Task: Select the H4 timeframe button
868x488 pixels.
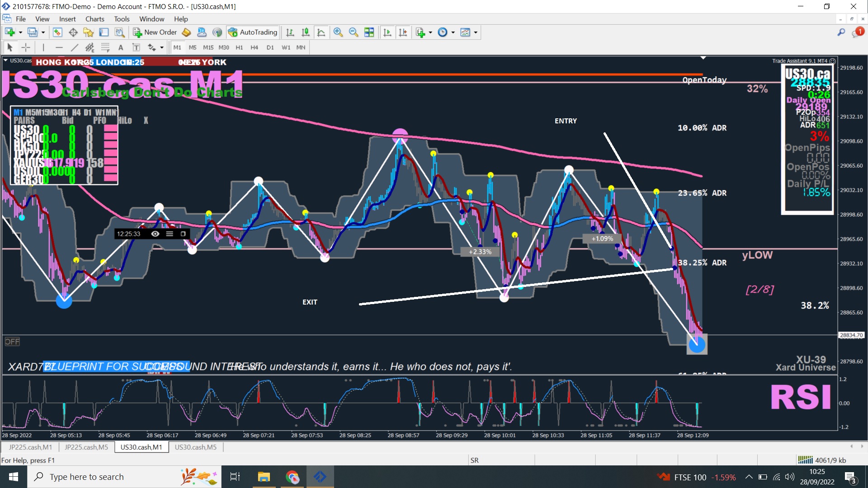Action: click(254, 47)
